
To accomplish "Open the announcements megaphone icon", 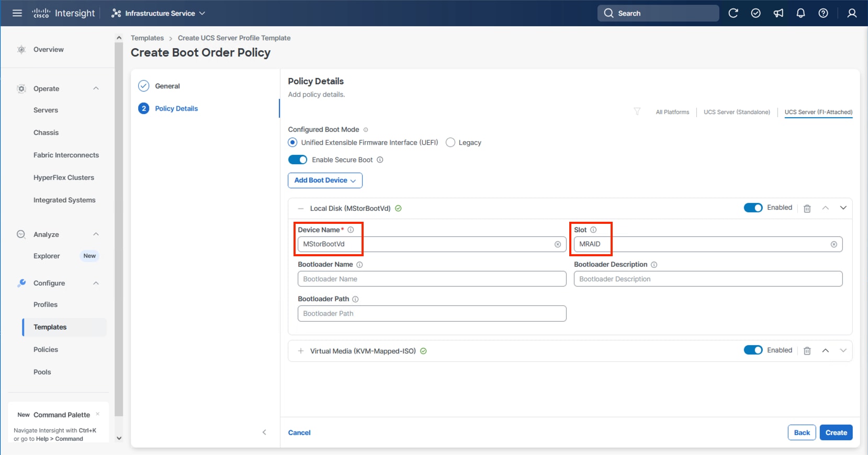I will (779, 13).
